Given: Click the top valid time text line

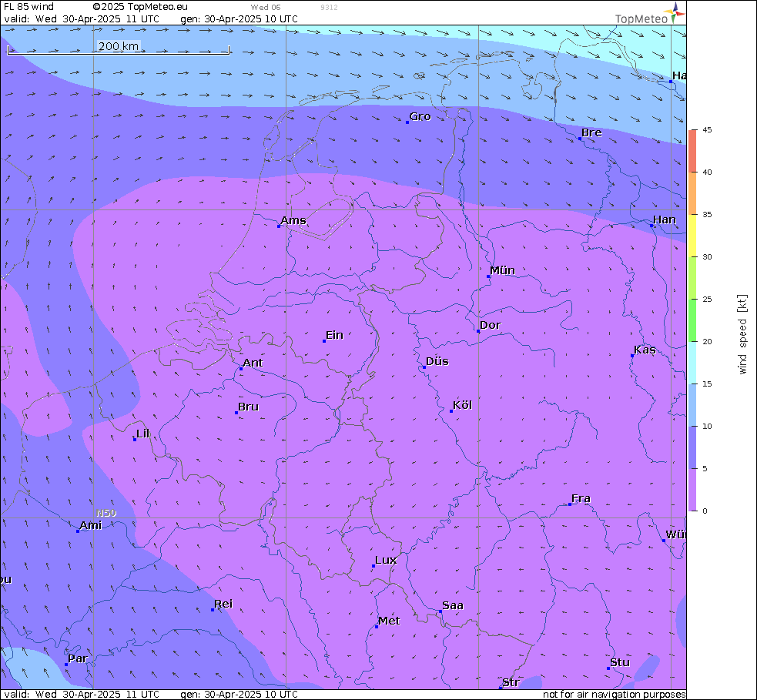Looking at the screenshot, I should pos(82,18).
